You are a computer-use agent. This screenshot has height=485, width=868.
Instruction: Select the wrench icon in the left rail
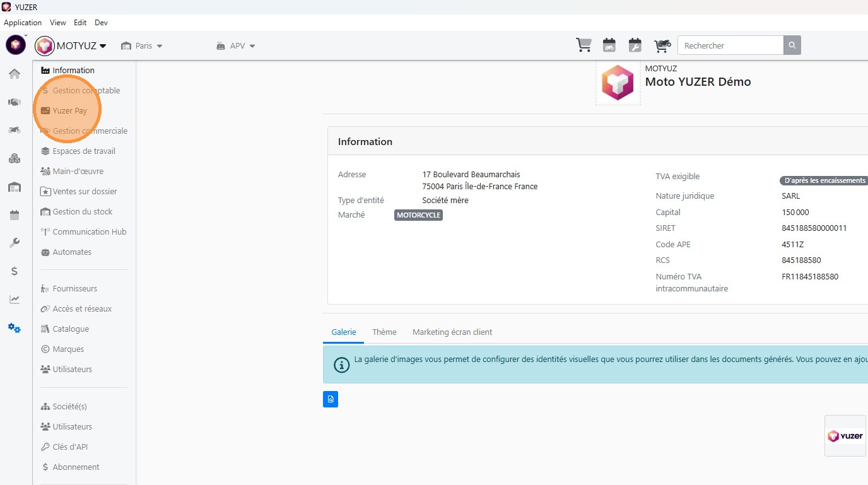click(15, 243)
